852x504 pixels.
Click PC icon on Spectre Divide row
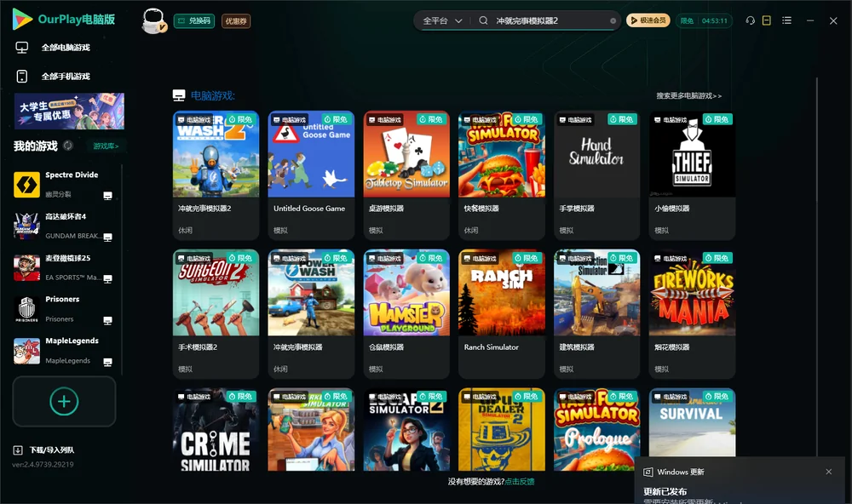click(x=107, y=196)
